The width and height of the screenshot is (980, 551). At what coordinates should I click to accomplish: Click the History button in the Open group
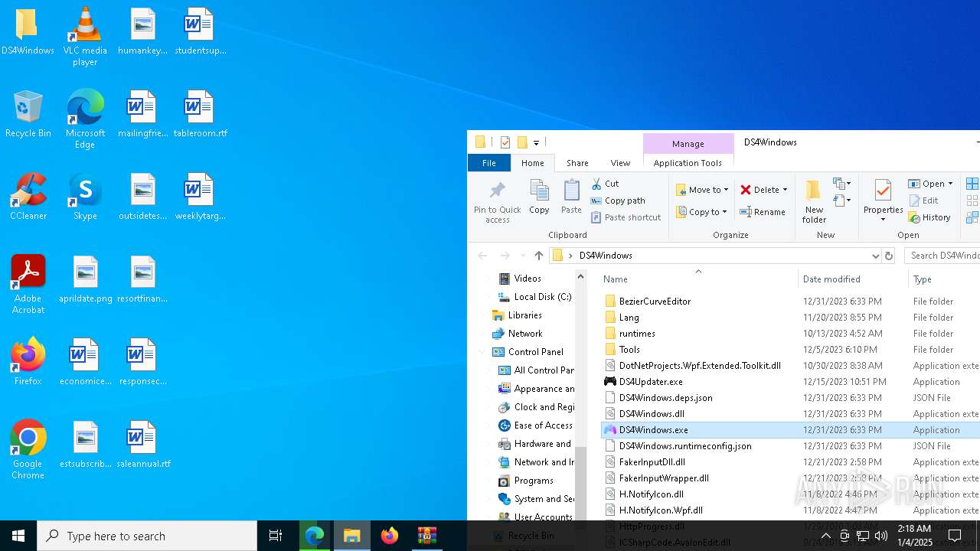tap(929, 217)
